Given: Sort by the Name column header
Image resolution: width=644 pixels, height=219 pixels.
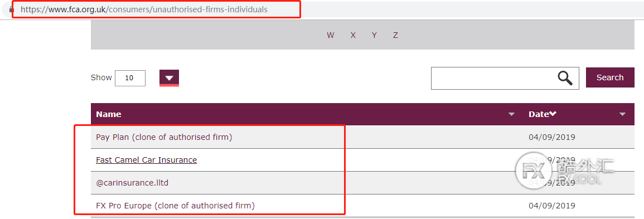Looking at the screenshot, I should coord(108,114).
